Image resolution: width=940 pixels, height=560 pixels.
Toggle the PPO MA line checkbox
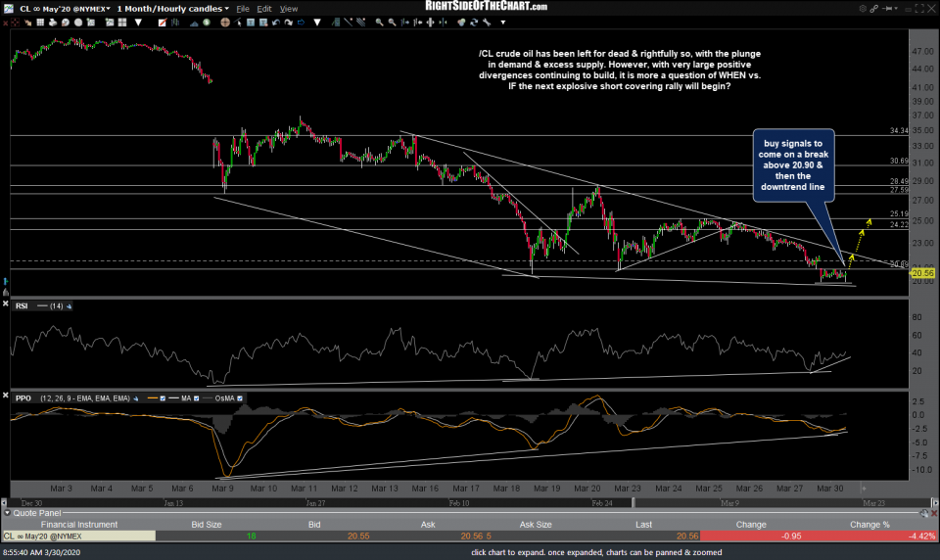pyautogui.click(x=196, y=398)
